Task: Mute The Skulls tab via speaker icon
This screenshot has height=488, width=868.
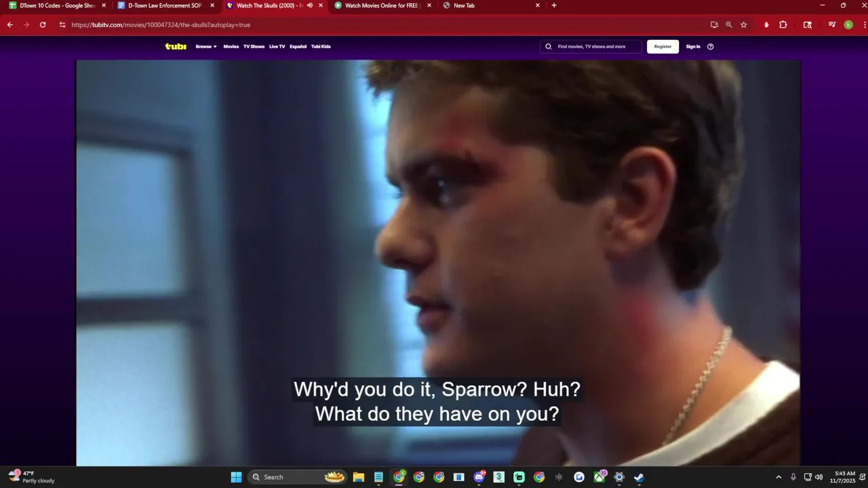Action: pyautogui.click(x=310, y=5)
